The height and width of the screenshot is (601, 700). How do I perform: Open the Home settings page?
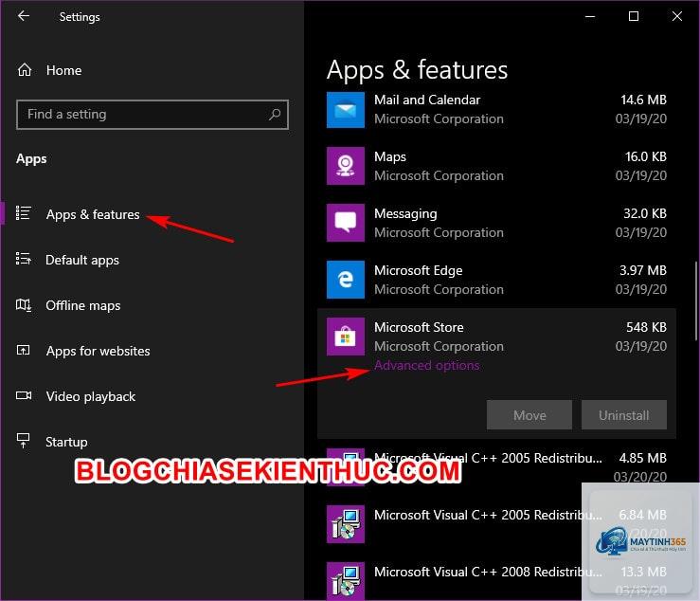63,70
